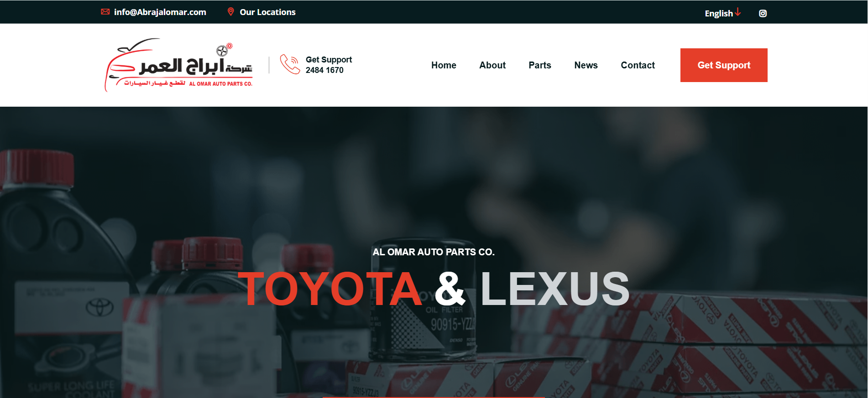
Task: Open the Our Locations link
Action: 267,12
